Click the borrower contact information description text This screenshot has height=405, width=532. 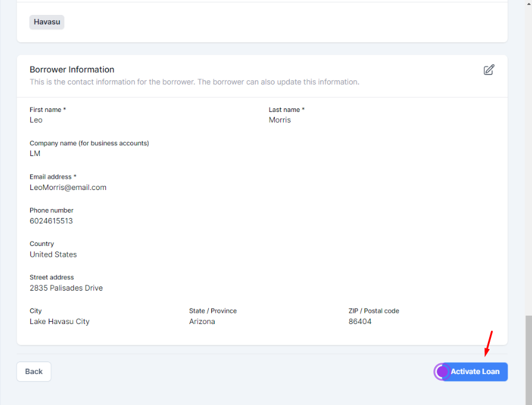[194, 82]
